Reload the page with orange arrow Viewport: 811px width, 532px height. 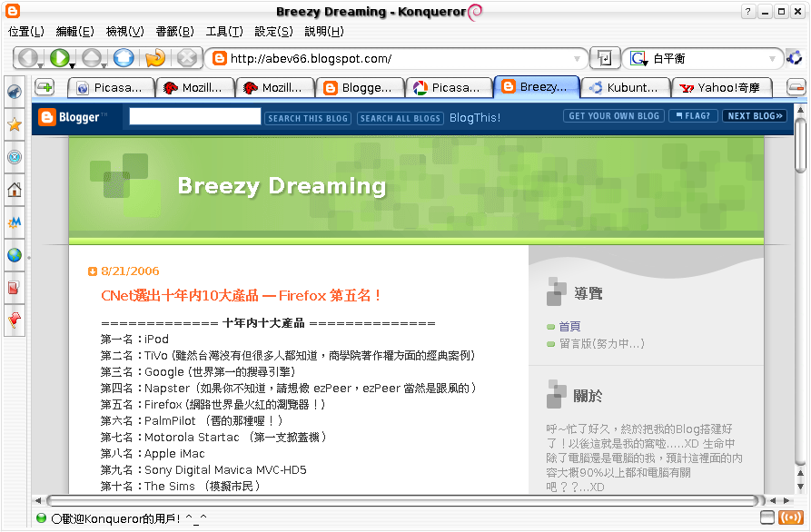tap(155, 58)
